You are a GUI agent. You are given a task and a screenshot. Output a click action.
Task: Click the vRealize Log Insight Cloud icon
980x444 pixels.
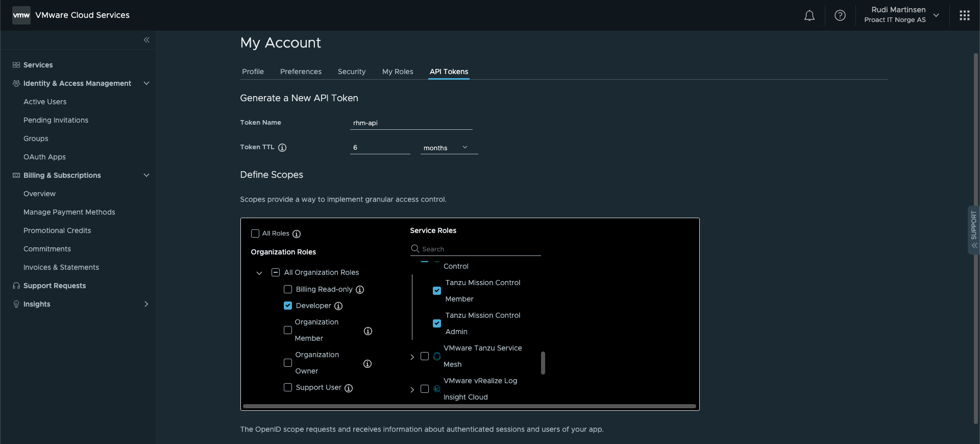(x=437, y=389)
